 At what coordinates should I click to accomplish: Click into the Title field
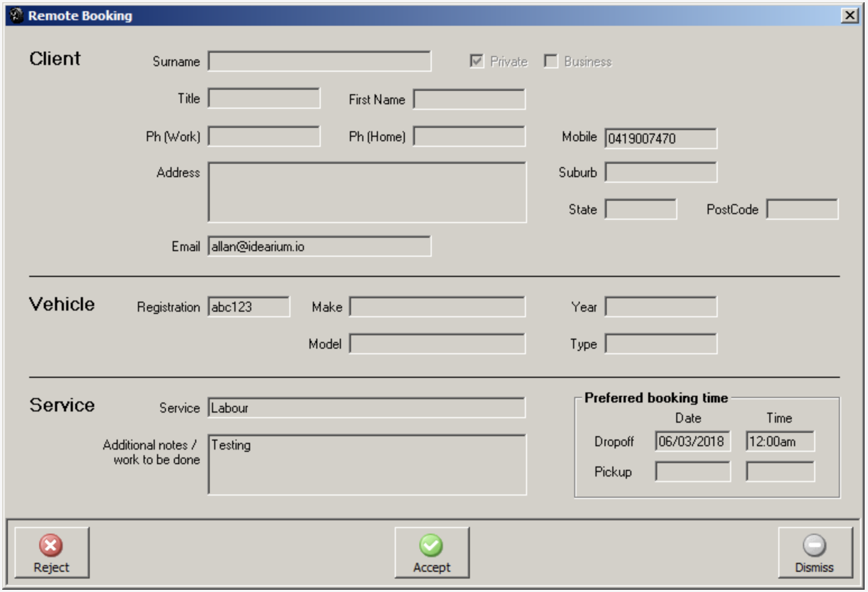[x=264, y=98]
